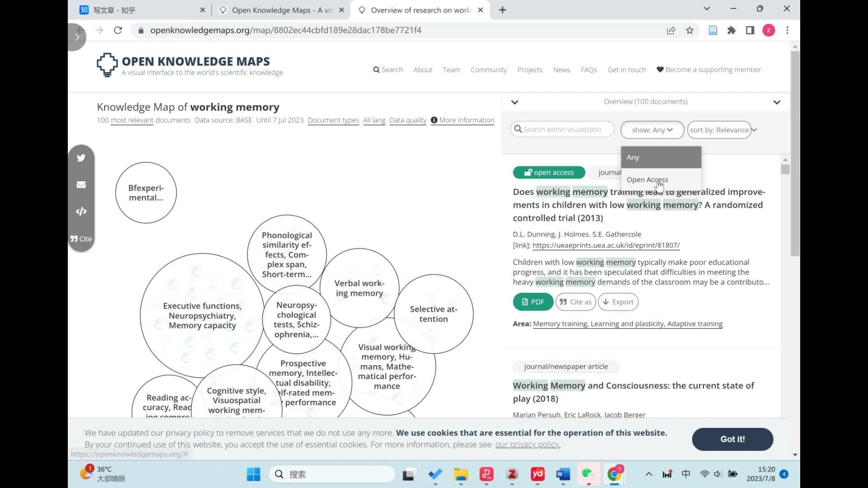Screen dimensions: 868x488
Task: Bookmark page with the star icon
Action: [x=689, y=30]
